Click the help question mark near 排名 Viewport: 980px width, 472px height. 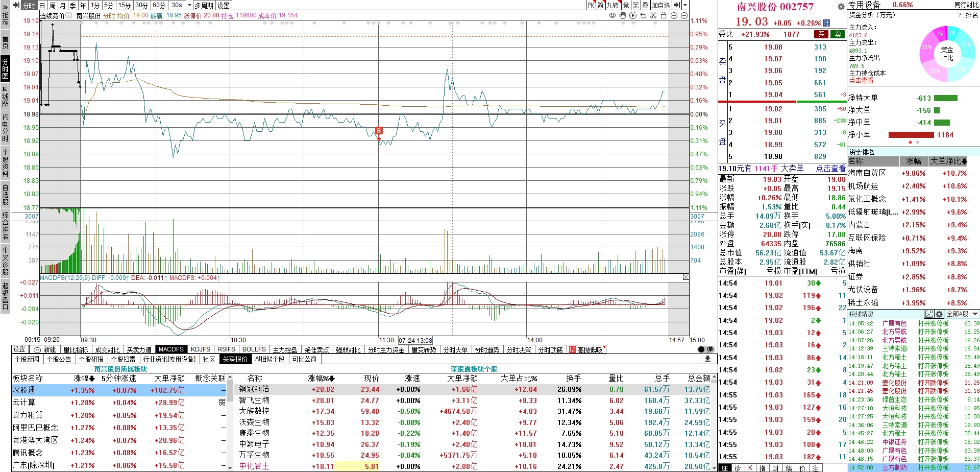[x=960, y=15]
